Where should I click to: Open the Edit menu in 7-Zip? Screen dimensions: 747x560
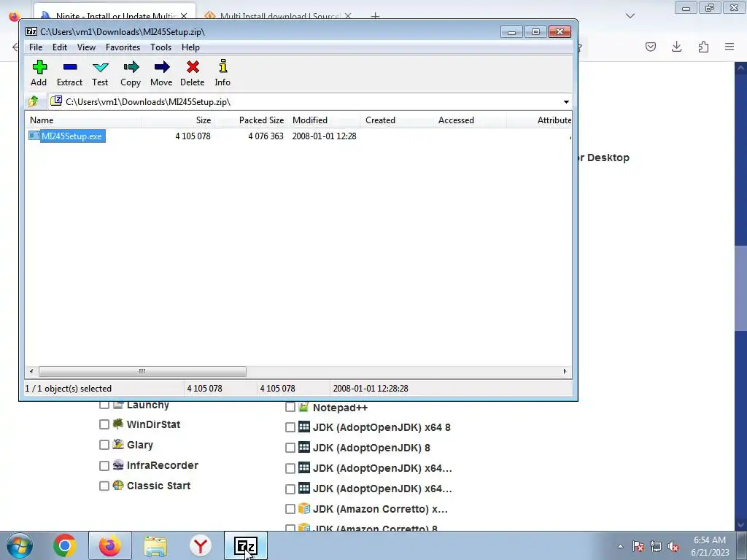pos(60,47)
